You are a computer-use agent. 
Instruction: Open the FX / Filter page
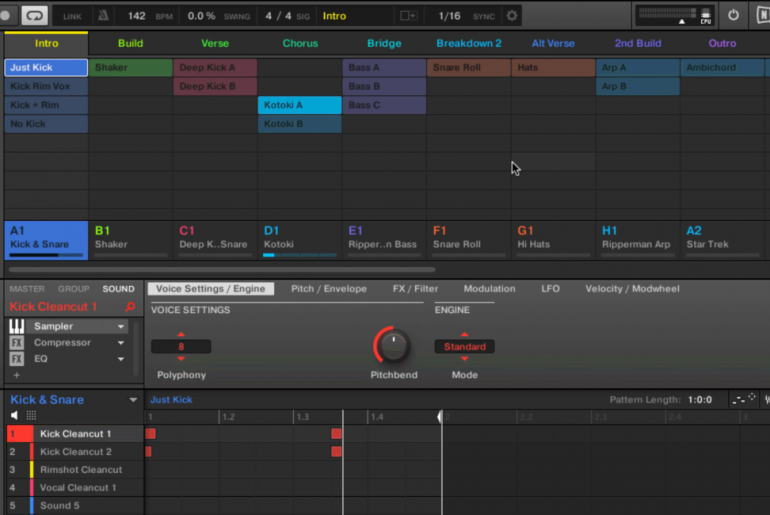(415, 289)
